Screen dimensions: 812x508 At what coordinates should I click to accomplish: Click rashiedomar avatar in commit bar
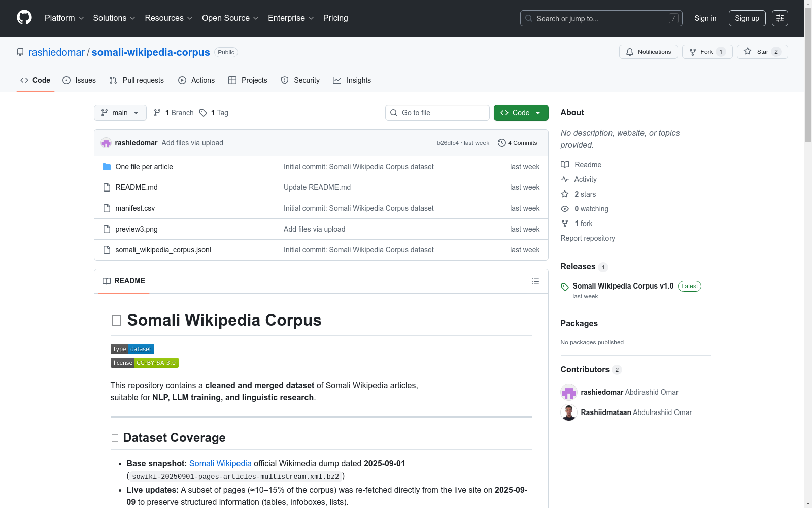[x=106, y=143]
